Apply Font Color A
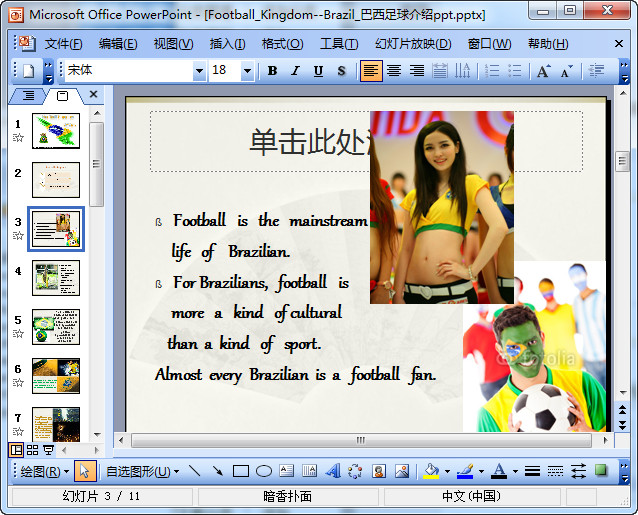 point(499,471)
